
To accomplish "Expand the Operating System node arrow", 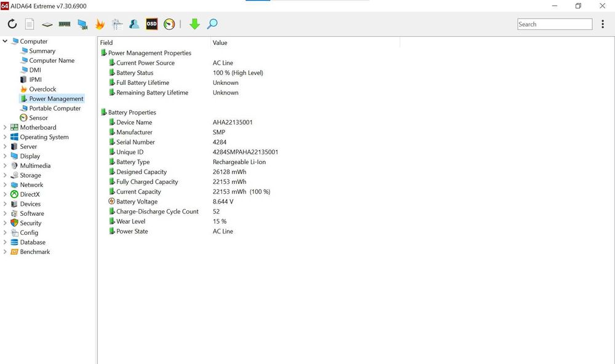I will 5,137.
